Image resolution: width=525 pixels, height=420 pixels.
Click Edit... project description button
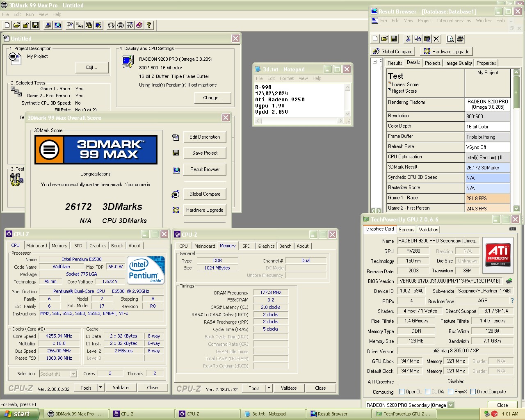click(92, 67)
